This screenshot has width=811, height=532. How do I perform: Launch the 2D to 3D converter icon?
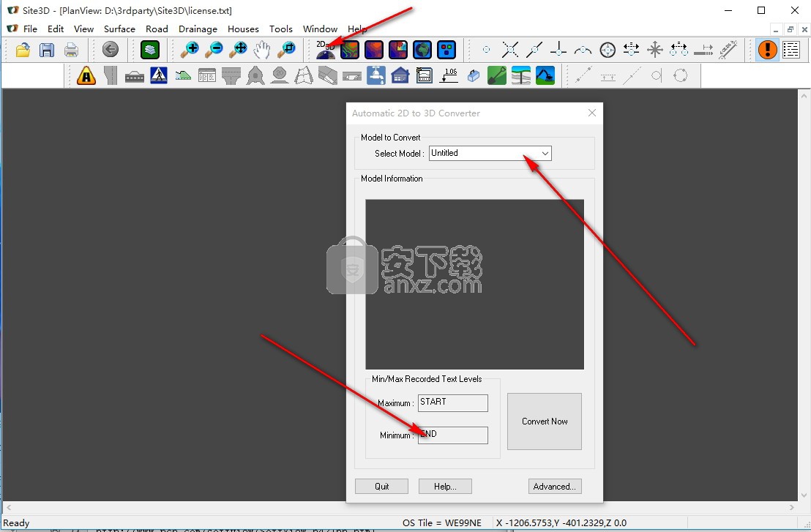pos(325,50)
